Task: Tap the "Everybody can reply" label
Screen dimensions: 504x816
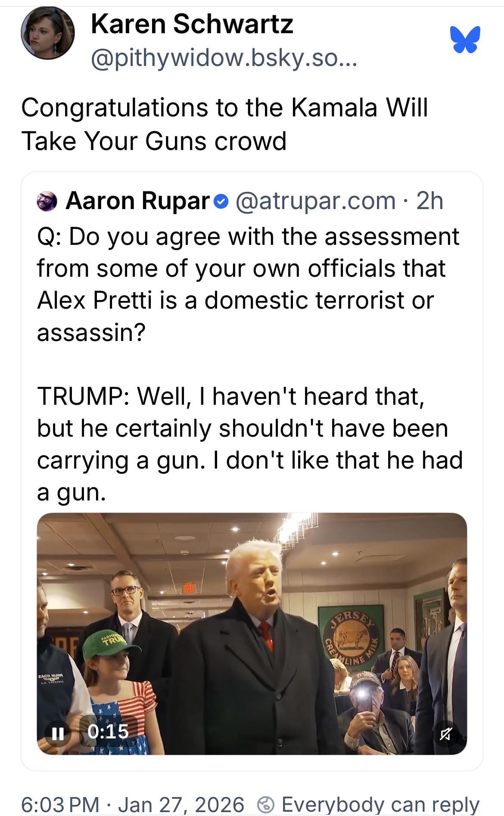Action: point(380,804)
